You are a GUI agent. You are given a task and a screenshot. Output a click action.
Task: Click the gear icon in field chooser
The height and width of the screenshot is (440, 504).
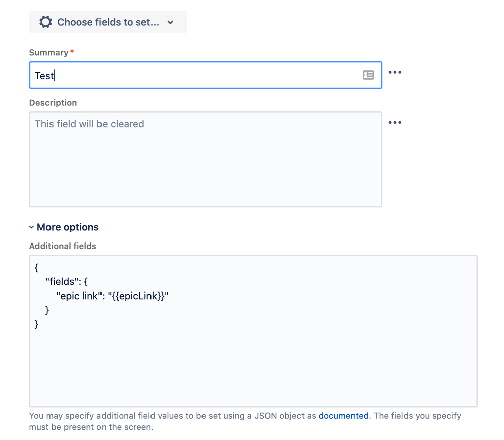click(45, 22)
